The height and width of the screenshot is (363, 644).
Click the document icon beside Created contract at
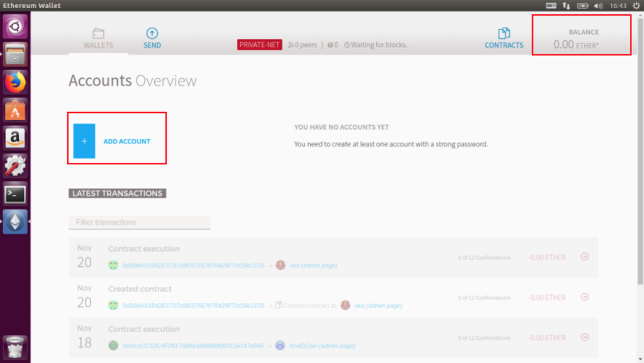click(x=279, y=304)
